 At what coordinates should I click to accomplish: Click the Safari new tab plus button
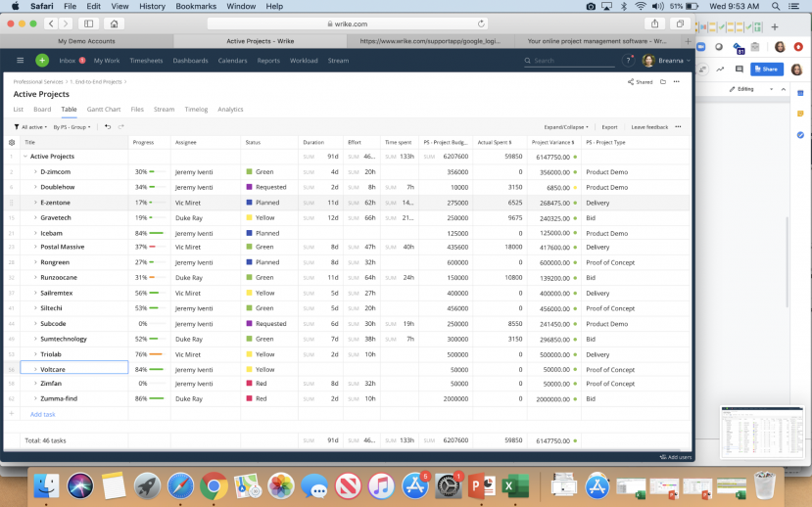click(688, 41)
